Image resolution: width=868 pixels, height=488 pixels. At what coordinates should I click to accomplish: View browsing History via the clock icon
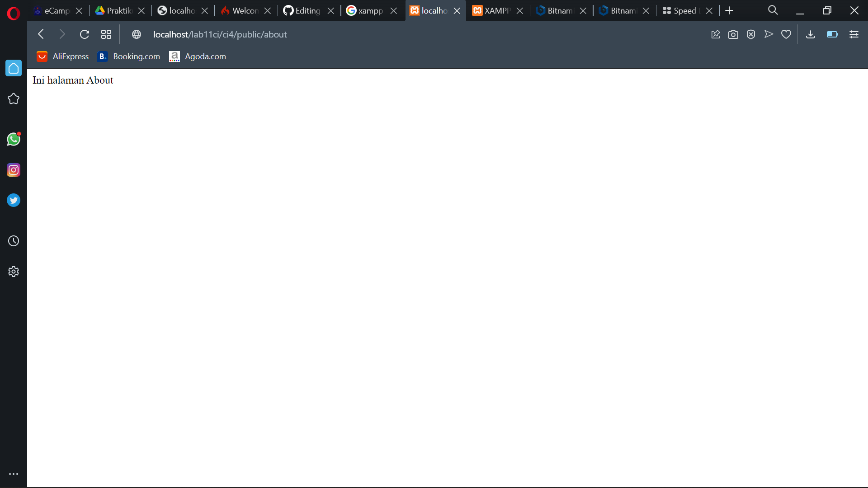pos(14,241)
